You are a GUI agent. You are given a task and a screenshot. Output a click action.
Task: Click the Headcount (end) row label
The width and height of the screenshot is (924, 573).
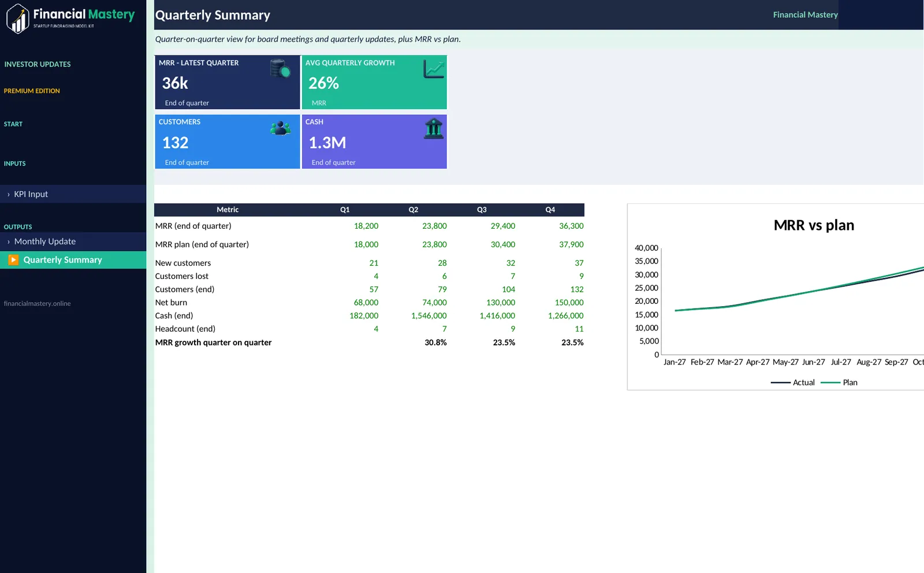click(x=185, y=329)
